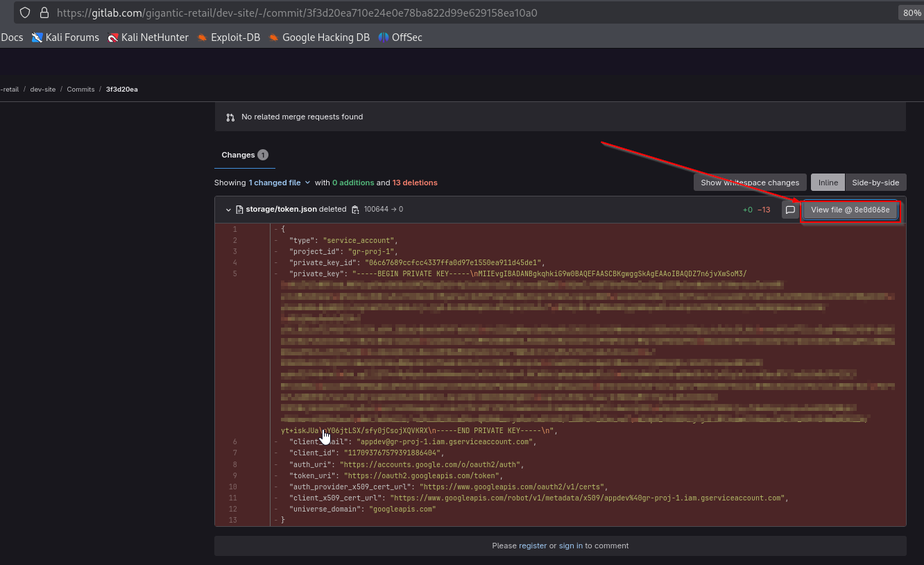Open the storage/token.json file link
This screenshot has height=565, width=924.
(x=281, y=210)
